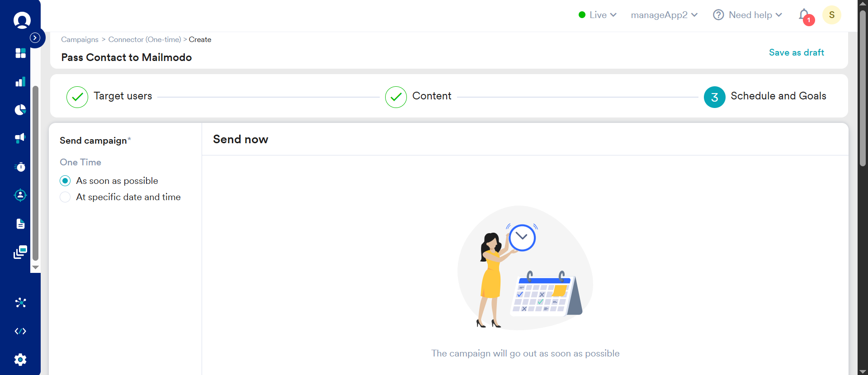868x375 pixels.
Task: Click the bar chart analytics sidebar icon
Action: point(20,82)
